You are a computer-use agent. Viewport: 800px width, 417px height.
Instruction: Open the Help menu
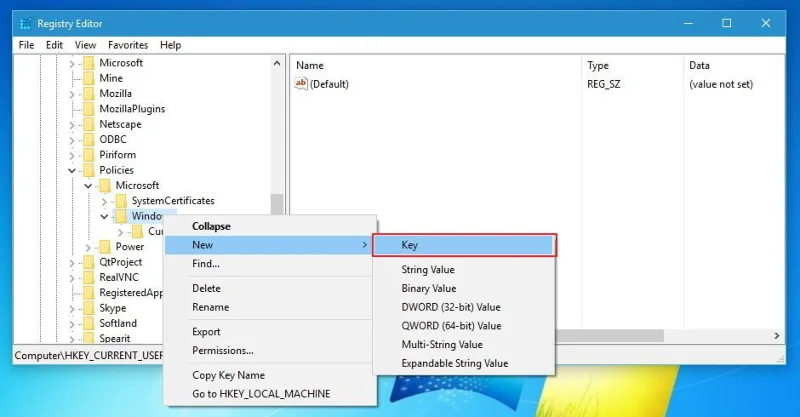[x=170, y=45]
